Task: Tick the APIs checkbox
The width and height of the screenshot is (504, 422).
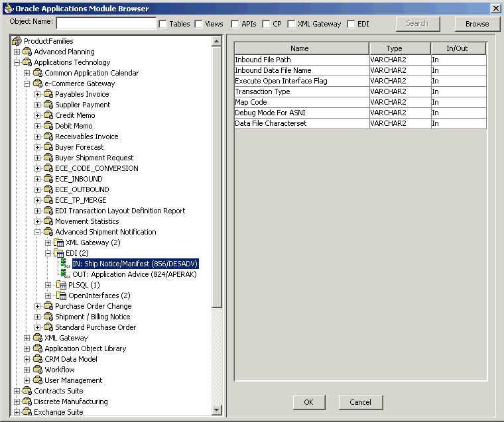Action: pyautogui.click(x=235, y=24)
